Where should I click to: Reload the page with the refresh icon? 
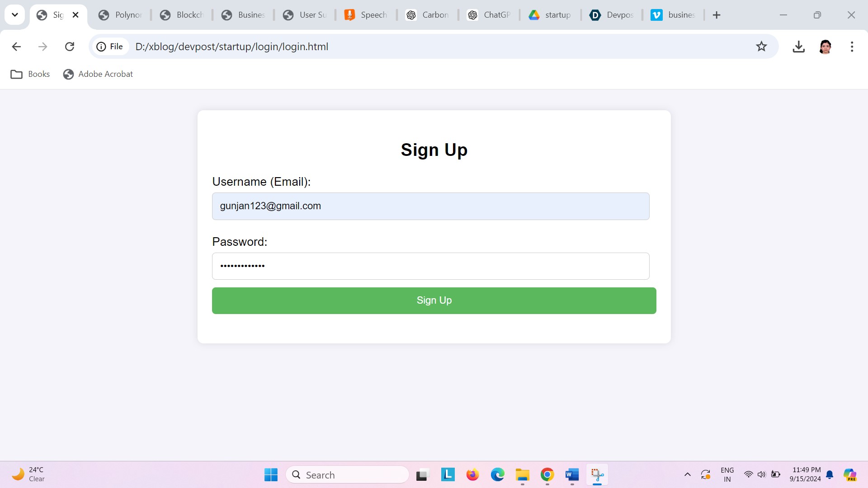click(x=70, y=47)
